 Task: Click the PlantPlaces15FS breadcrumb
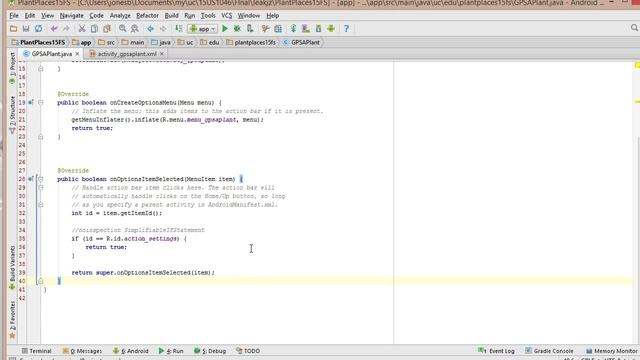(x=38, y=42)
